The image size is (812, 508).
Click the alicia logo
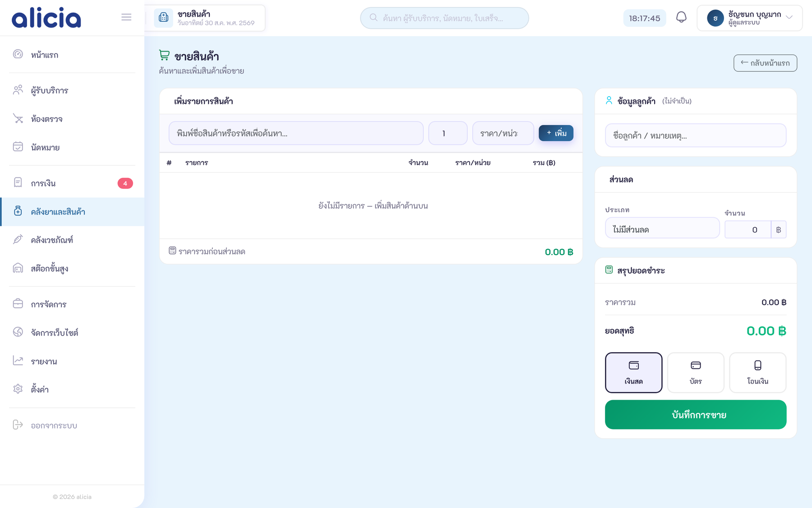[46, 18]
